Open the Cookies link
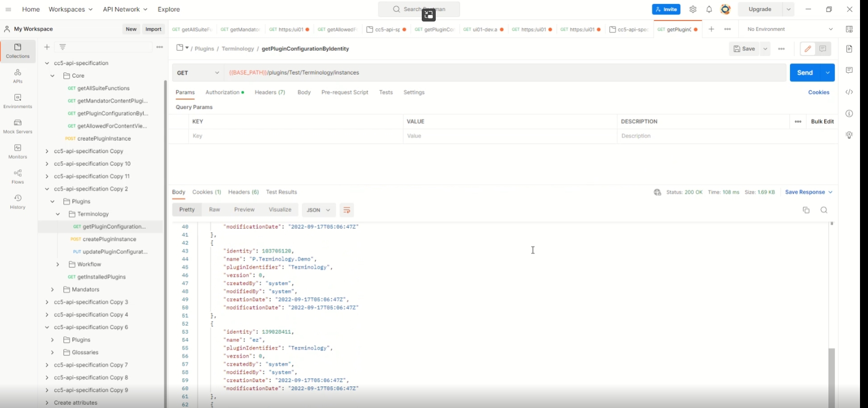The height and width of the screenshot is (408, 868). pyautogui.click(x=818, y=93)
